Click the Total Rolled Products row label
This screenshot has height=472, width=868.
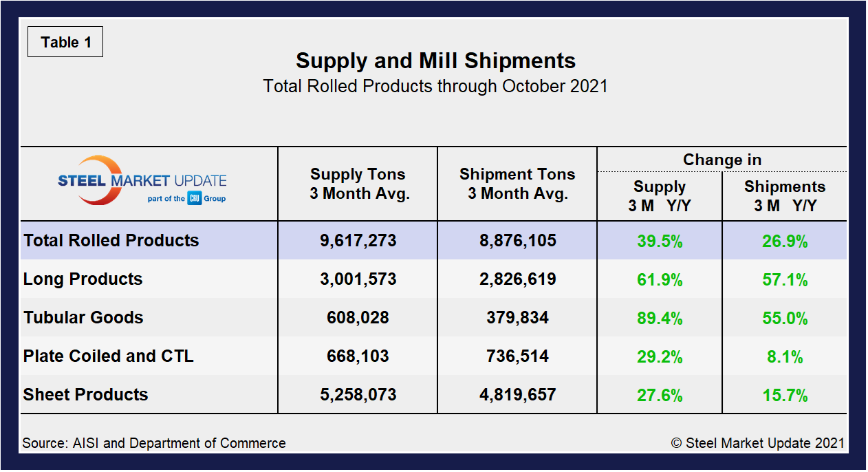pos(110,240)
